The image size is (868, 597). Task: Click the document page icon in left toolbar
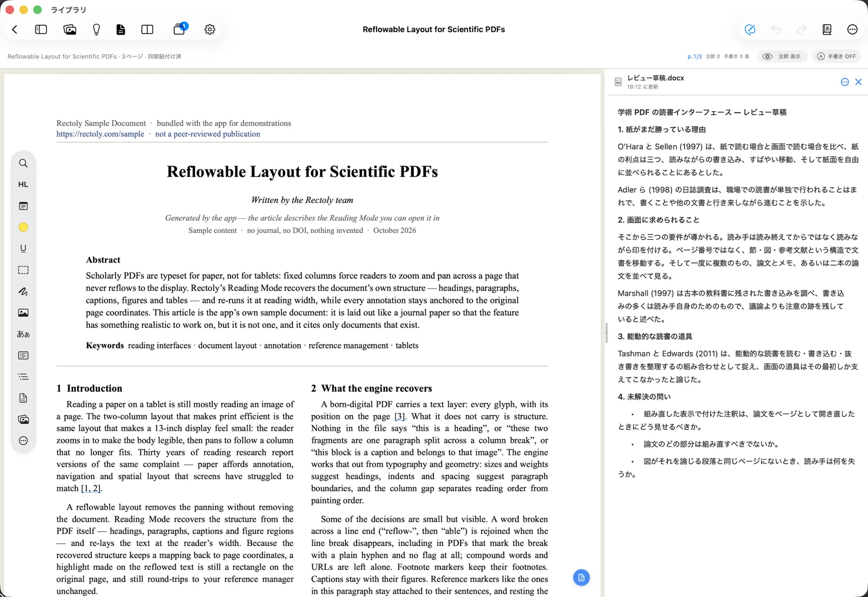tap(23, 398)
